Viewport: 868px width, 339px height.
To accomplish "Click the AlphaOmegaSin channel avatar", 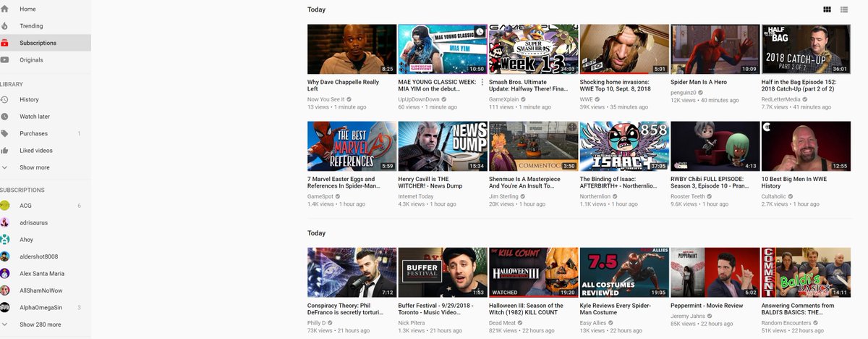I will coord(5,308).
